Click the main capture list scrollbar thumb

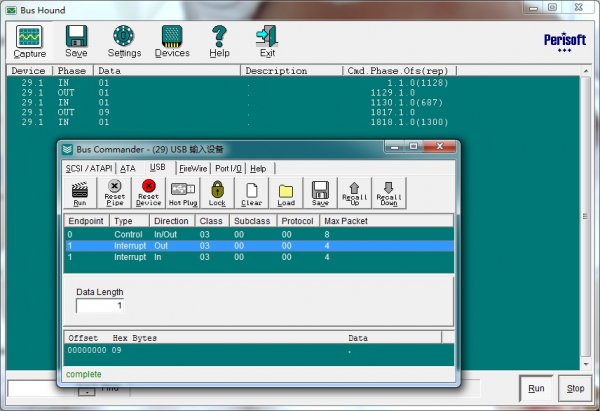pyautogui.click(x=585, y=216)
